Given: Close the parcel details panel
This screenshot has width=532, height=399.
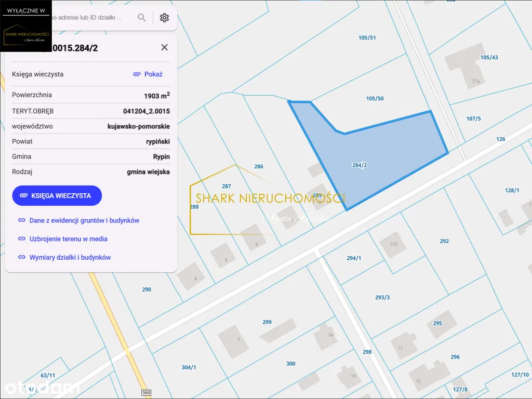Looking at the screenshot, I should [164, 47].
